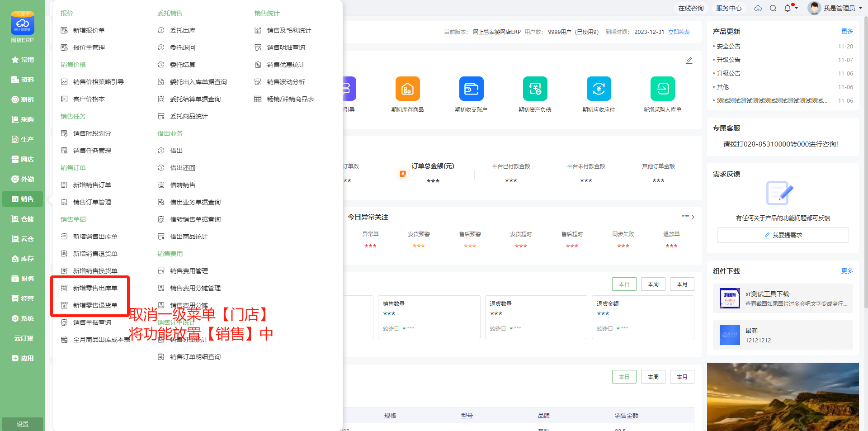Open 库存 in the left sidebar
The width and height of the screenshot is (868, 431).
[23, 259]
